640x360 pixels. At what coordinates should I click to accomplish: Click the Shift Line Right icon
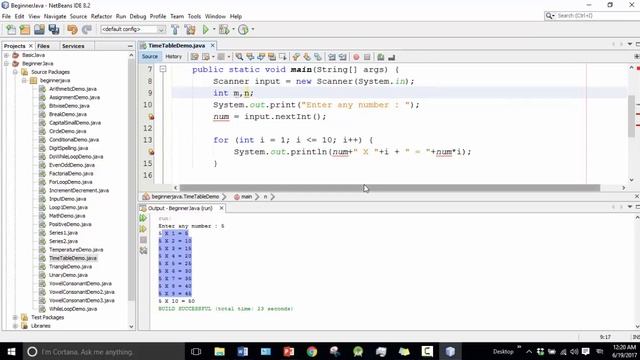coord(343,57)
